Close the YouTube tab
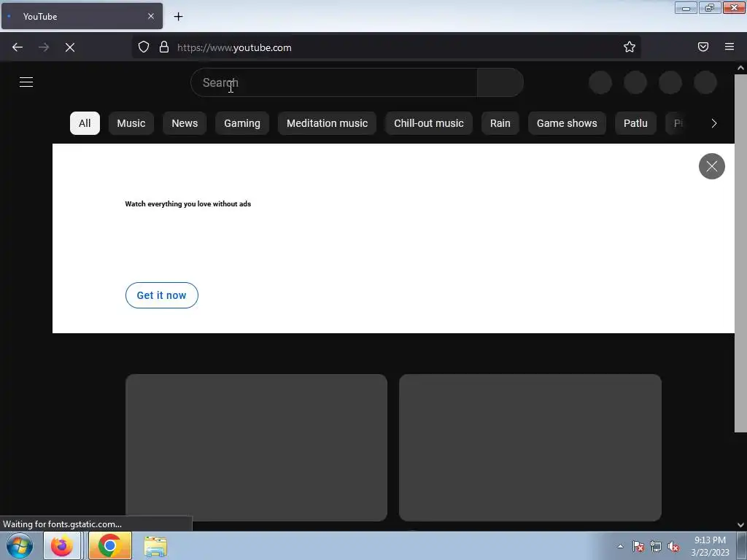747x560 pixels. 151,16
